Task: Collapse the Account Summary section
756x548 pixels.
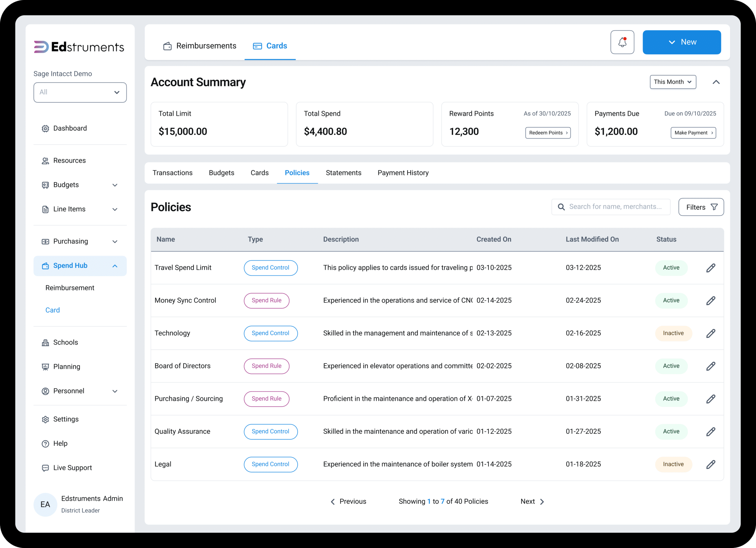Action: pos(716,82)
